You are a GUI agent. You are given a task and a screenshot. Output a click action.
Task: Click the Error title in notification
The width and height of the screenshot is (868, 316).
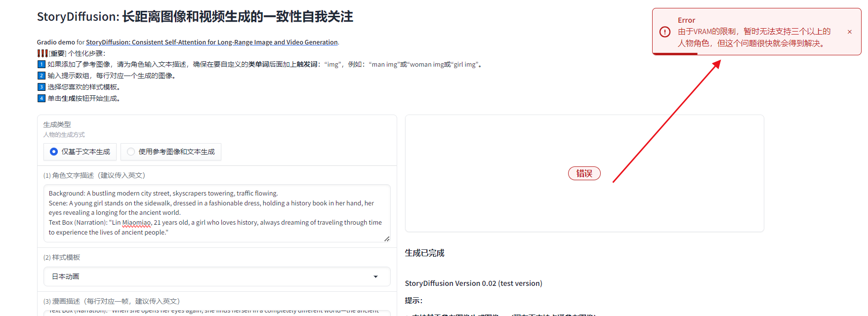(686, 20)
